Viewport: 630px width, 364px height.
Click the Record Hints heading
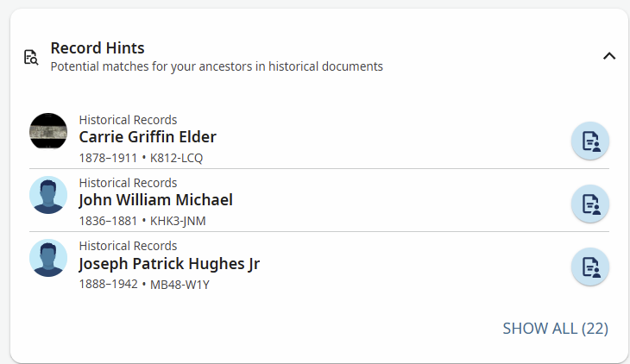[98, 48]
